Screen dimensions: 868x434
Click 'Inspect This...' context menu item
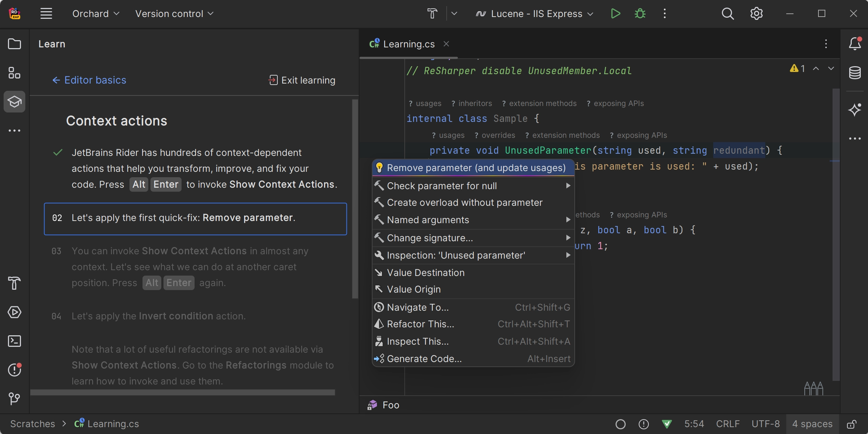click(417, 341)
